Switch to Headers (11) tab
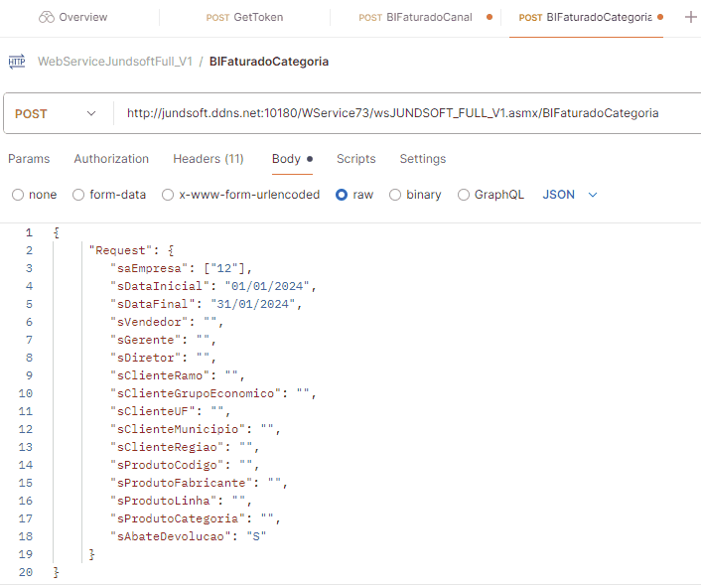This screenshot has height=588, width=701. pos(208,159)
